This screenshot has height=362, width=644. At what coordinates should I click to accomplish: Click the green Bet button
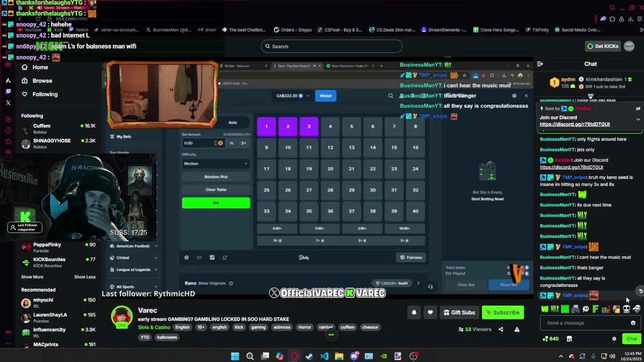[216, 203]
